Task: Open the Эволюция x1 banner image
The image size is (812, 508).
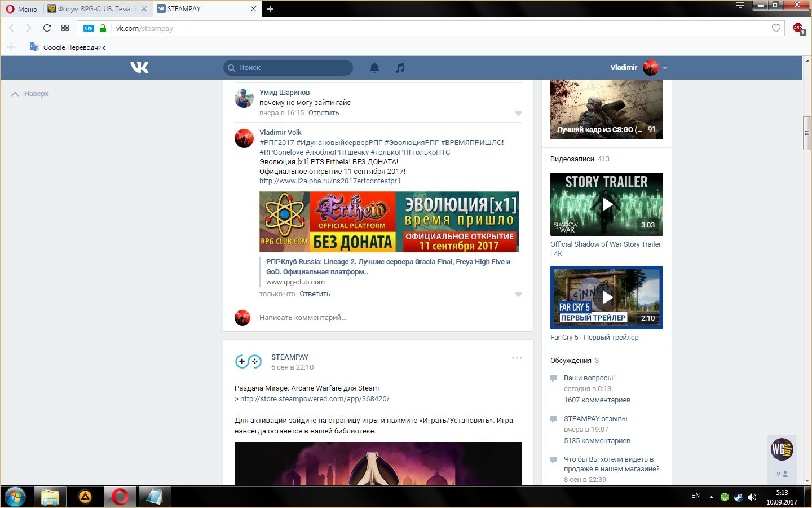Action: 389,222
